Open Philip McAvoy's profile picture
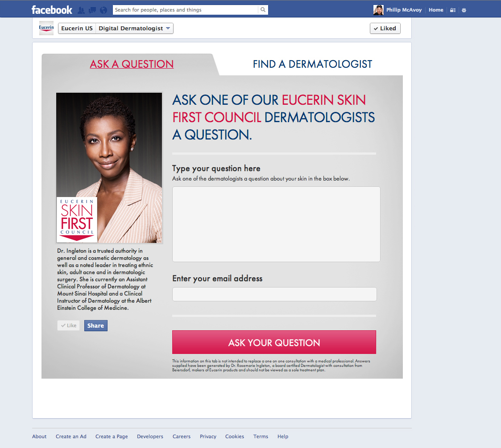Image resolution: width=501 pixels, height=448 pixels. point(378,10)
